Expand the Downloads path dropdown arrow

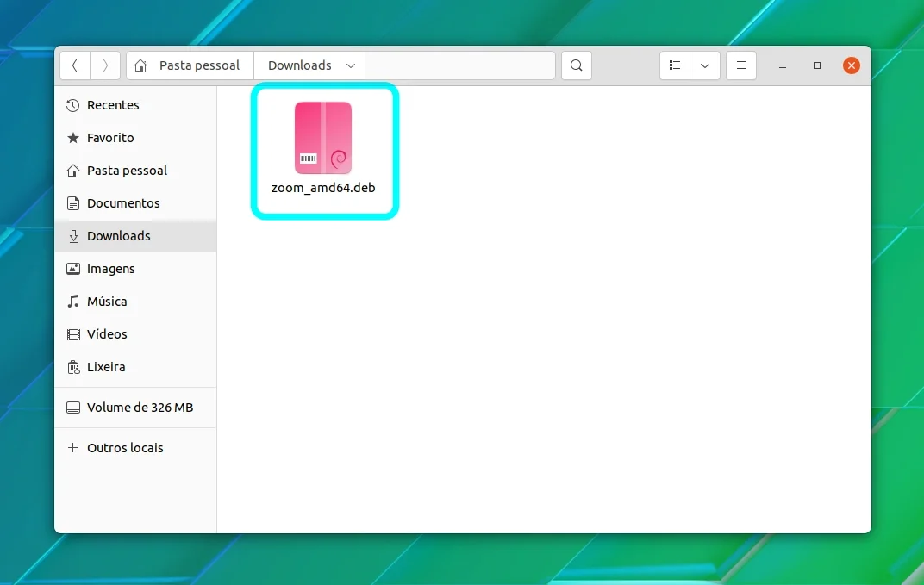(351, 65)
